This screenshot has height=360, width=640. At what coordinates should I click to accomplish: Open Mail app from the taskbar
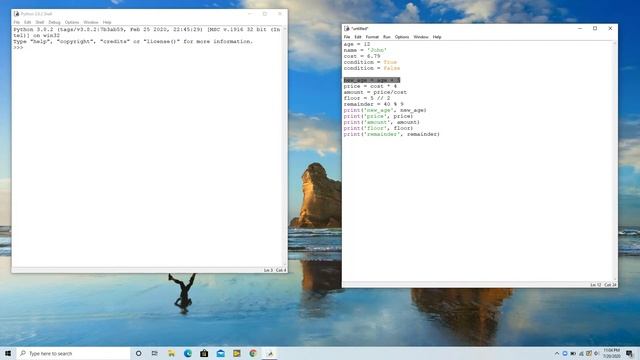pyautogui.click(x=220, y=353)
